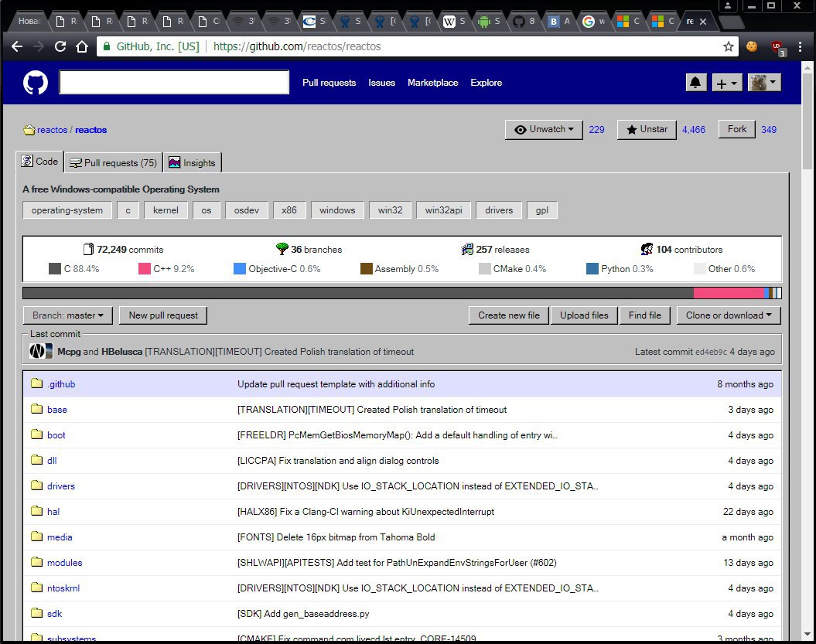Image resolution: width=816 pixels, height=644 pixels.
Task: Expand Clone or download menu
Action: pos(729,315)
